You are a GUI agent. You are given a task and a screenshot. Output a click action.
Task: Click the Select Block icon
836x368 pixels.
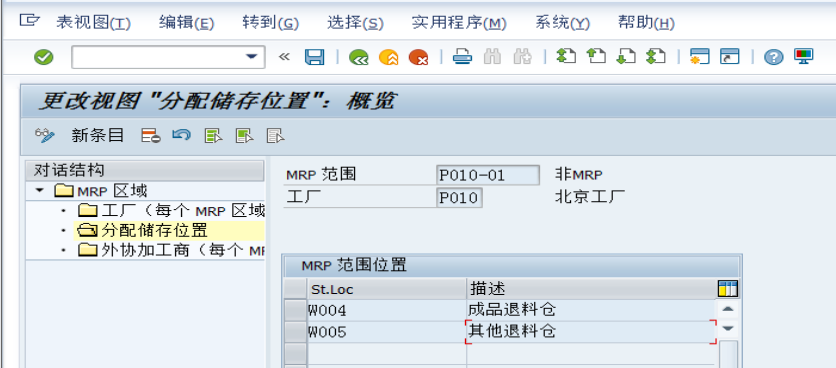[244, 136]
